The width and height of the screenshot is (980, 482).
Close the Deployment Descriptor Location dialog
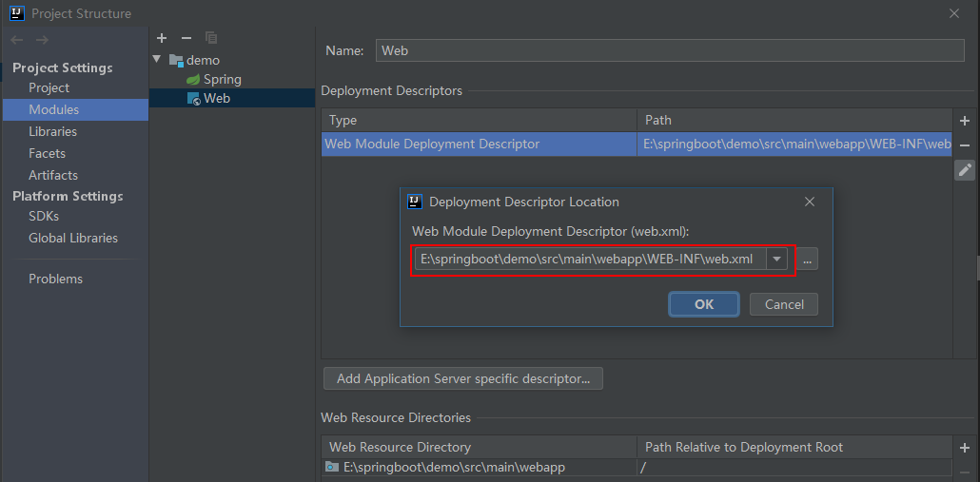click(810, 202)
